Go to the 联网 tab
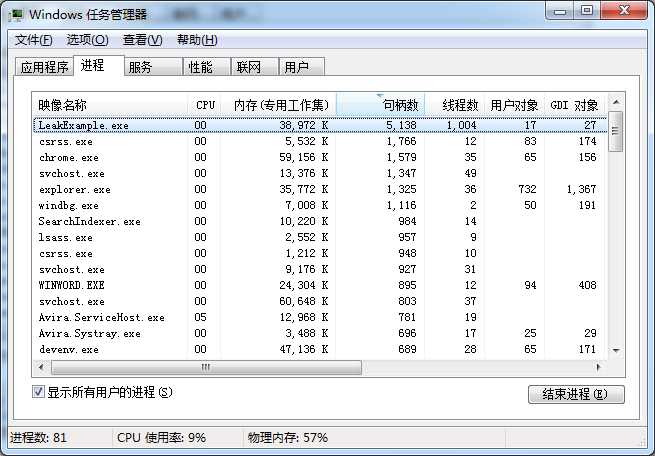 pos(254,67)
